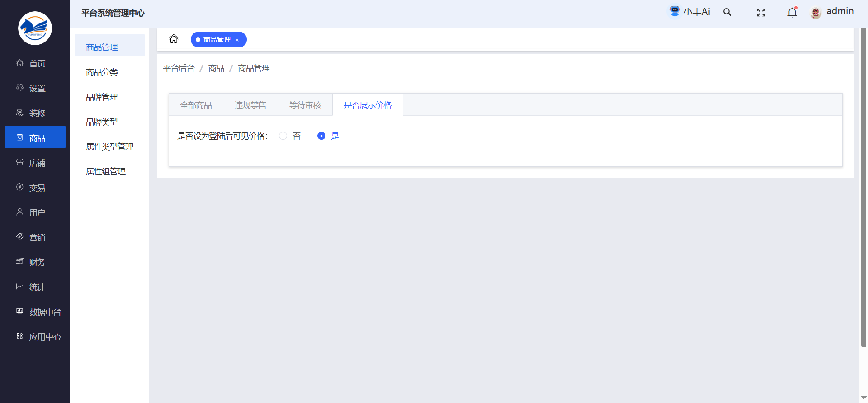Select the 否 radio option
Viewport: 868px width, 403px height.
click(x=283, y=136)
